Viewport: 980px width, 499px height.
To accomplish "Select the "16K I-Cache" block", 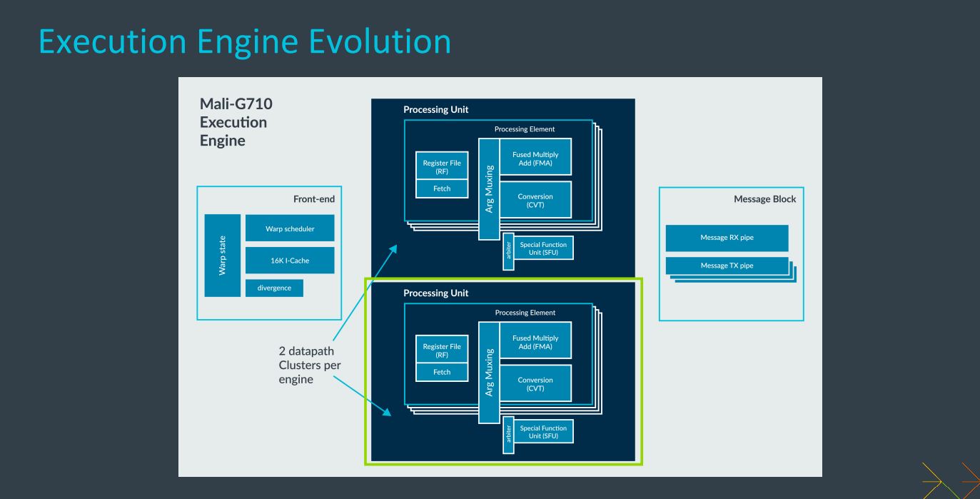I will 290,261.
